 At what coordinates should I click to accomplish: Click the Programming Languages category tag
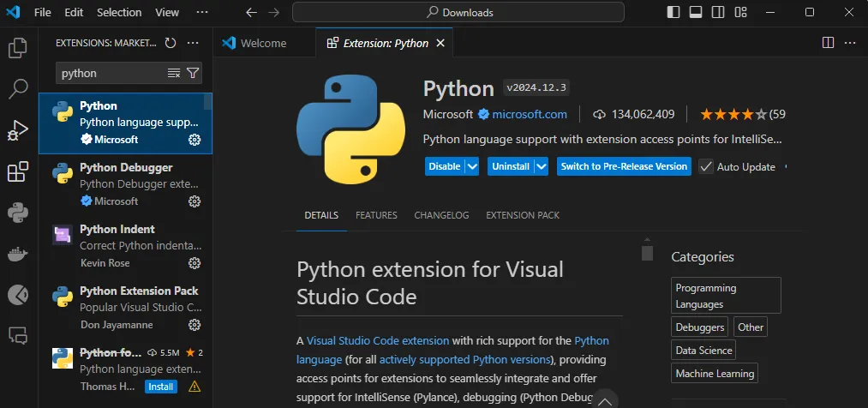726,296
